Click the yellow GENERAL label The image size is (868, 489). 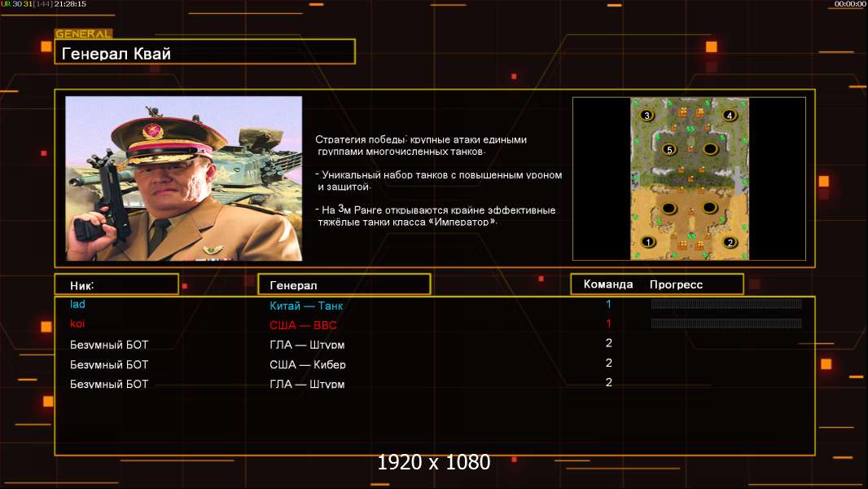[x=83, y=33]
